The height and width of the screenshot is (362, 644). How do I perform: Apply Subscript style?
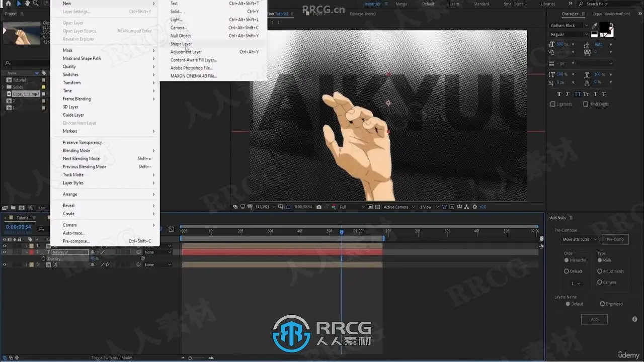[x=604, y=94]
